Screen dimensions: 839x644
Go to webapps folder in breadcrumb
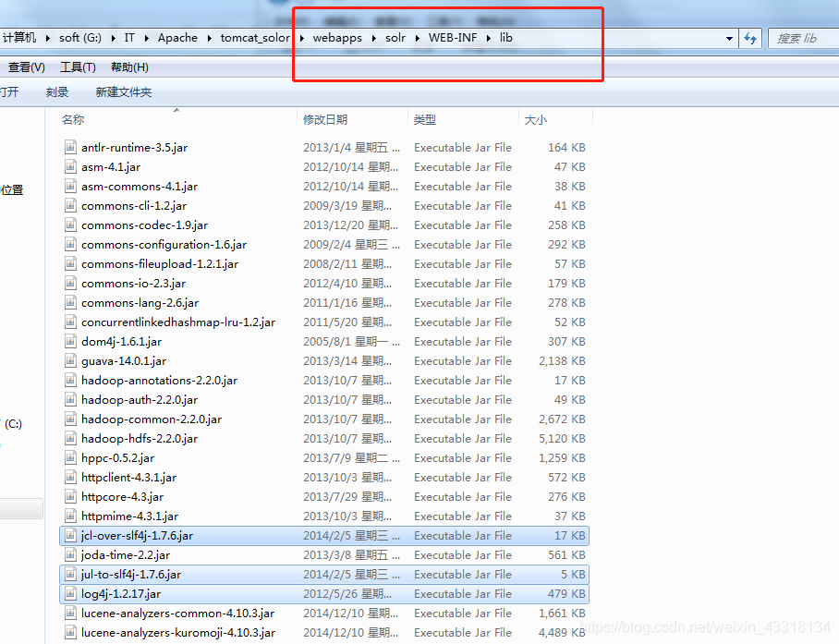pos(337,38)
